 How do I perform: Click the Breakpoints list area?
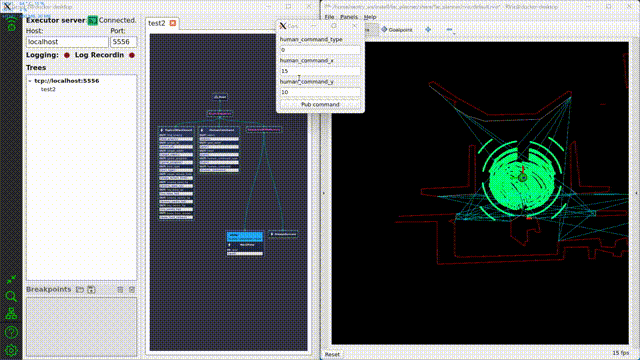(82, 327)
